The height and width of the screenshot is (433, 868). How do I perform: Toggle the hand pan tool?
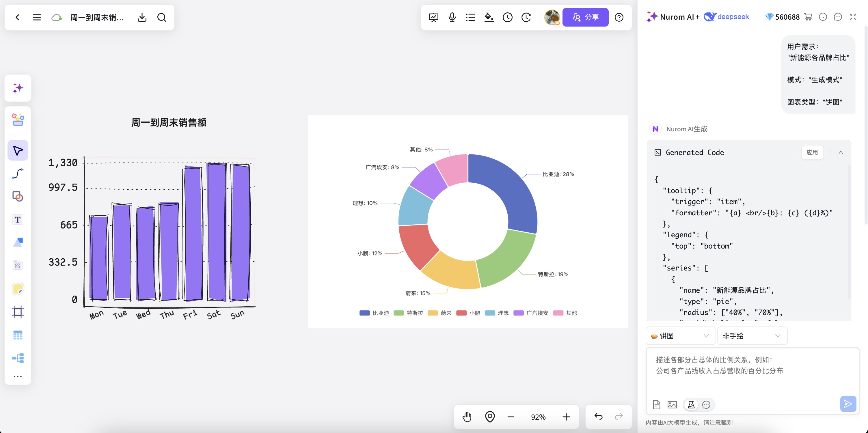(x=467, y=417)
